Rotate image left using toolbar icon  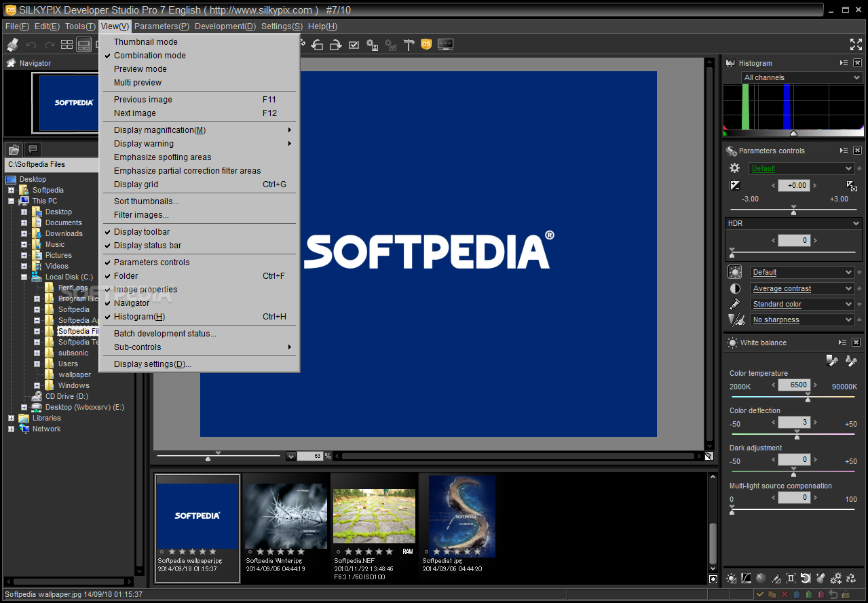coord(317,45)
